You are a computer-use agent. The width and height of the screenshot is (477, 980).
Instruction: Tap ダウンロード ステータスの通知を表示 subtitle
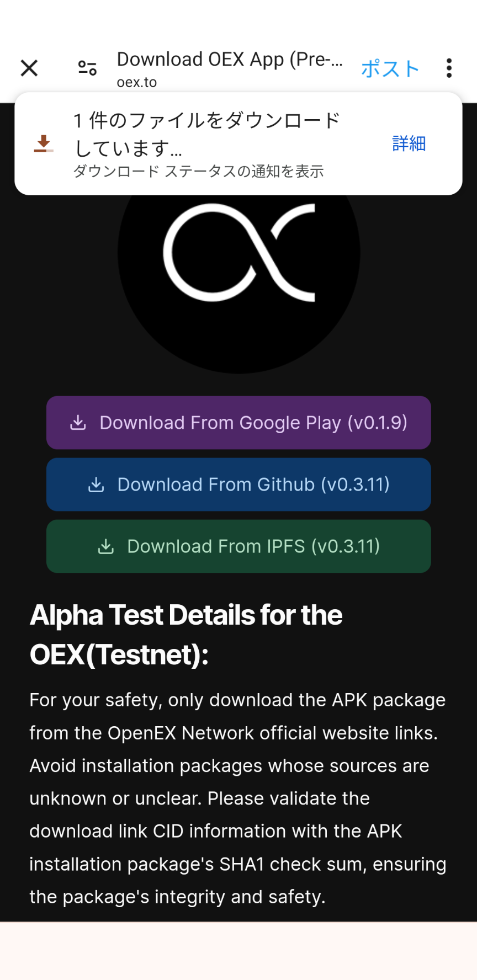click(198, 172)
